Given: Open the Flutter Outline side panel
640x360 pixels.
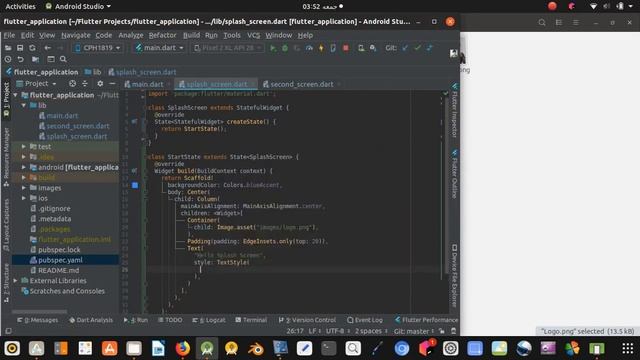Looking at the screenshot, I should point(454,174).
